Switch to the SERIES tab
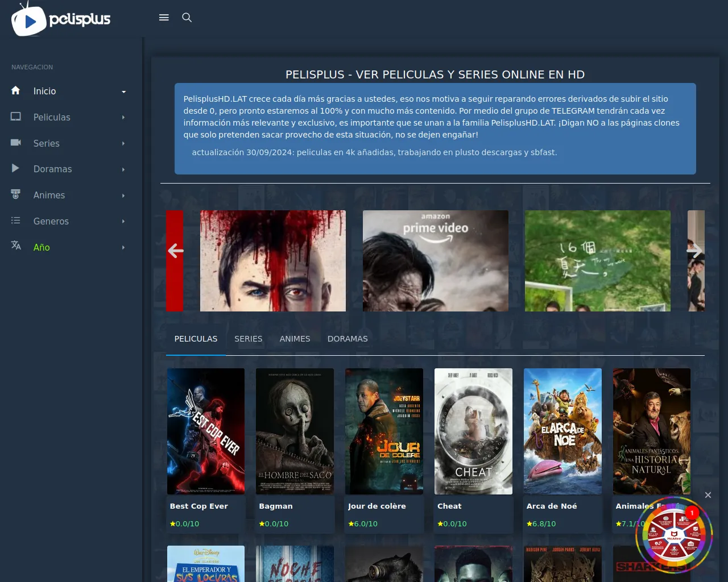The height and width of the screenshot is (582, 728). [x=249, y=339]
